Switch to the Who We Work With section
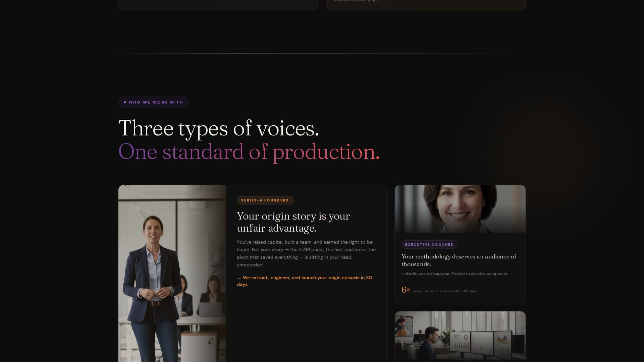Screen dimensions: 644x362 [x=153, y=102]
